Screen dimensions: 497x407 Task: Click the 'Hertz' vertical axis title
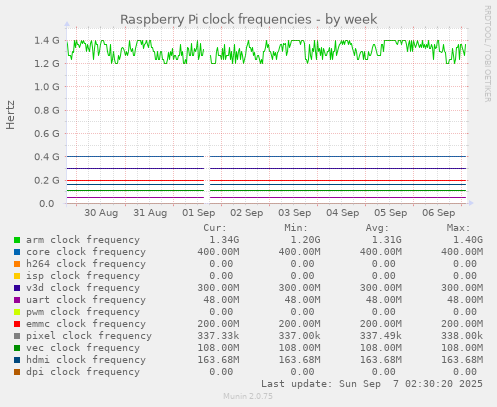(x=11, y=115)
